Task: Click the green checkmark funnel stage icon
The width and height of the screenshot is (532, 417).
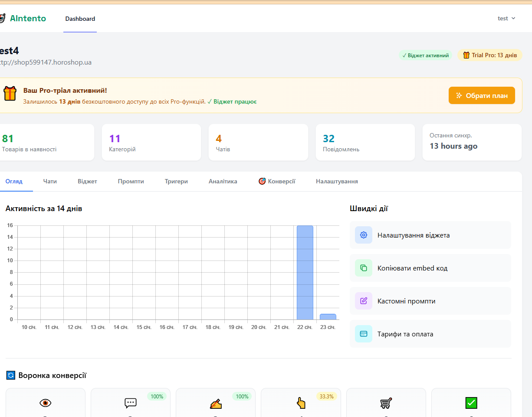Action: 471,403
